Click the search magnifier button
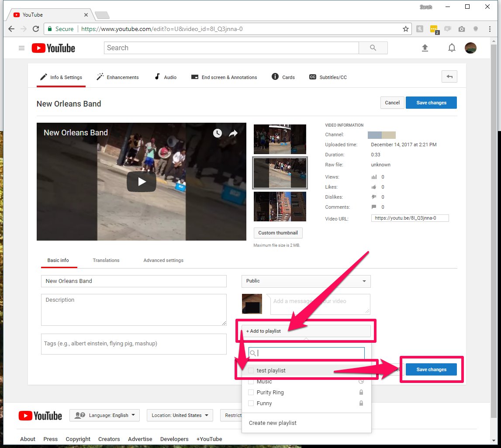 pyautogui.click(x=373, y=48)
